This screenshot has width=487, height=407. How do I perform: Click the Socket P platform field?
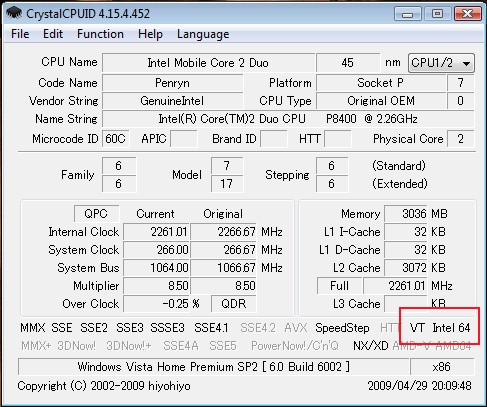pyautogui.click(x=381, y=83)
